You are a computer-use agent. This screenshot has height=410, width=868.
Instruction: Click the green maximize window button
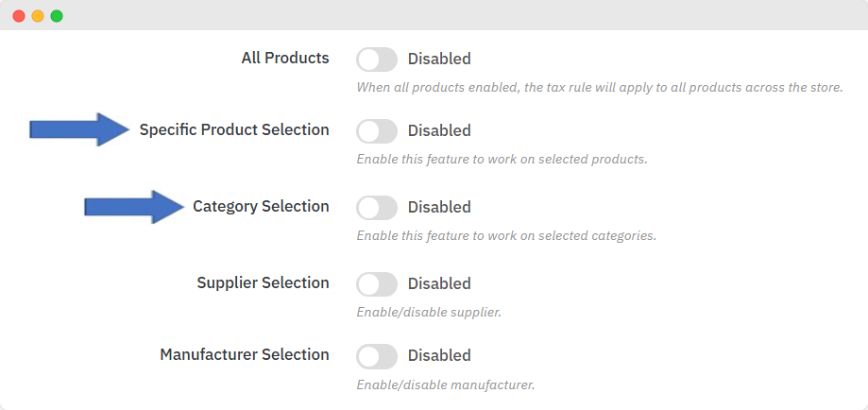[57, 16]
